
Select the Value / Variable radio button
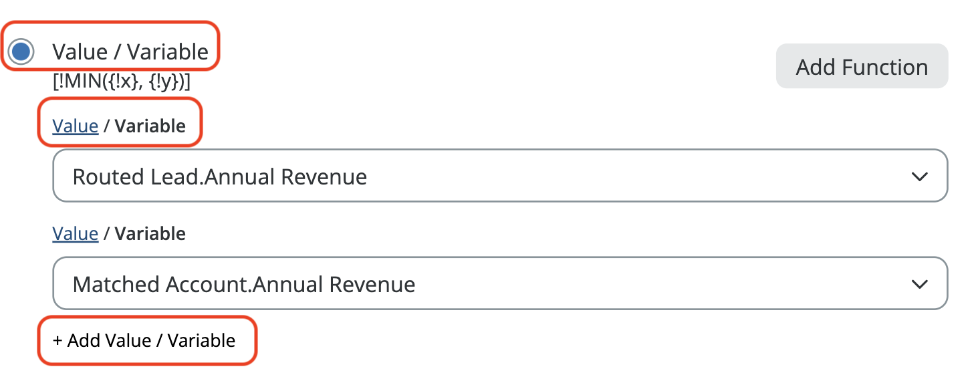pos(21,52)
